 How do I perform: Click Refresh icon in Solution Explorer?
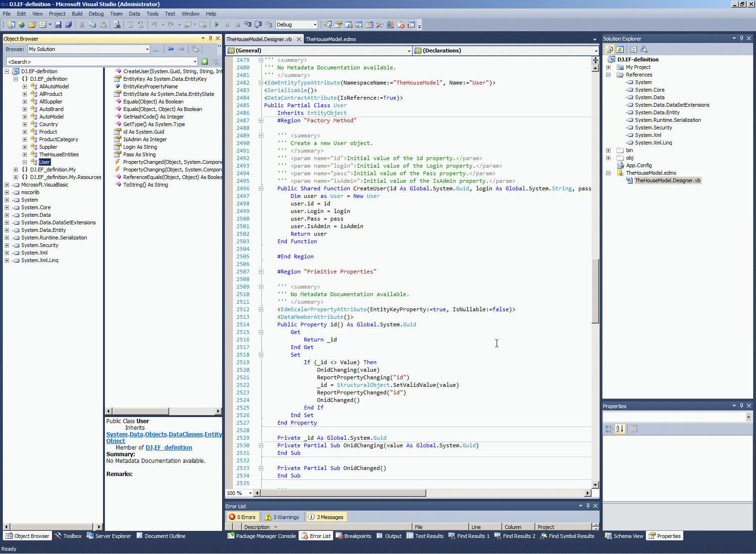coord(620,50)
